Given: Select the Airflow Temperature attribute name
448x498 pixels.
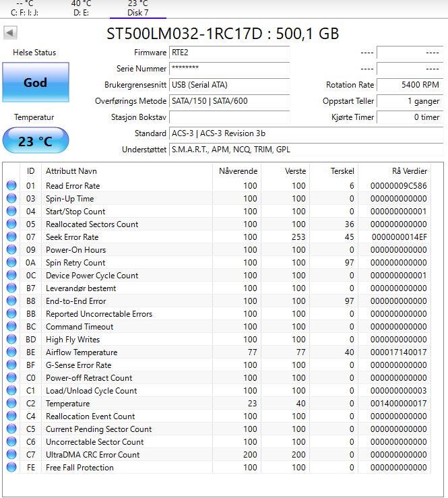Looking at the screenshot, I should [x=82, y=352].
